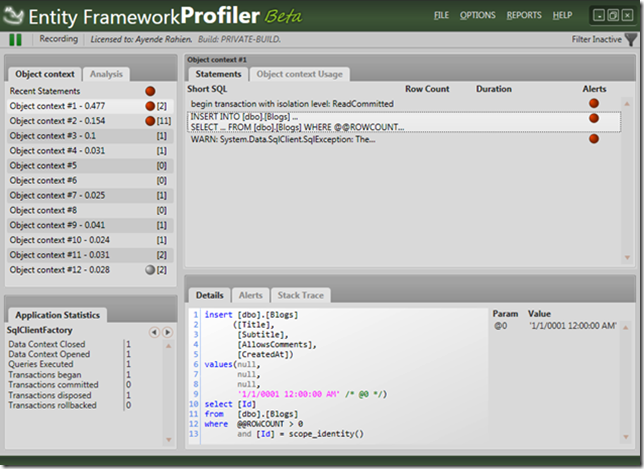Select Object context #9 - 0.041
The height and width of the screenshot is (469, 644).
pyautogui.click(x=90, y=225)
